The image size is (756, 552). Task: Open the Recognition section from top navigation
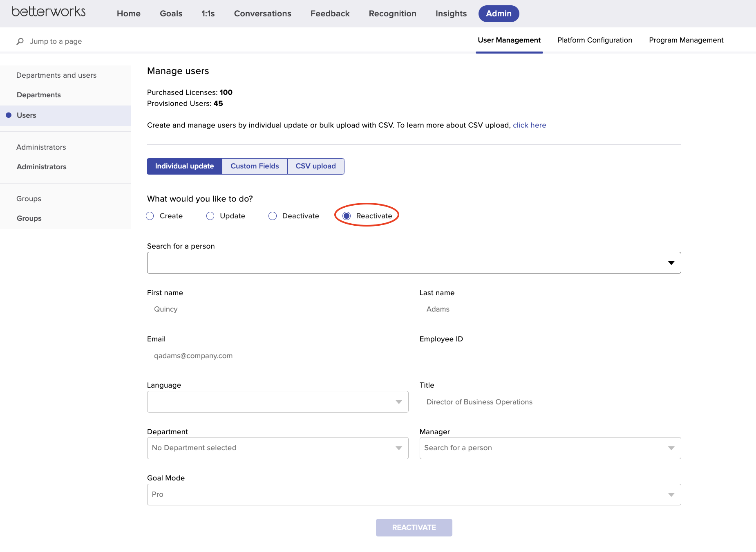pos(392,13)
